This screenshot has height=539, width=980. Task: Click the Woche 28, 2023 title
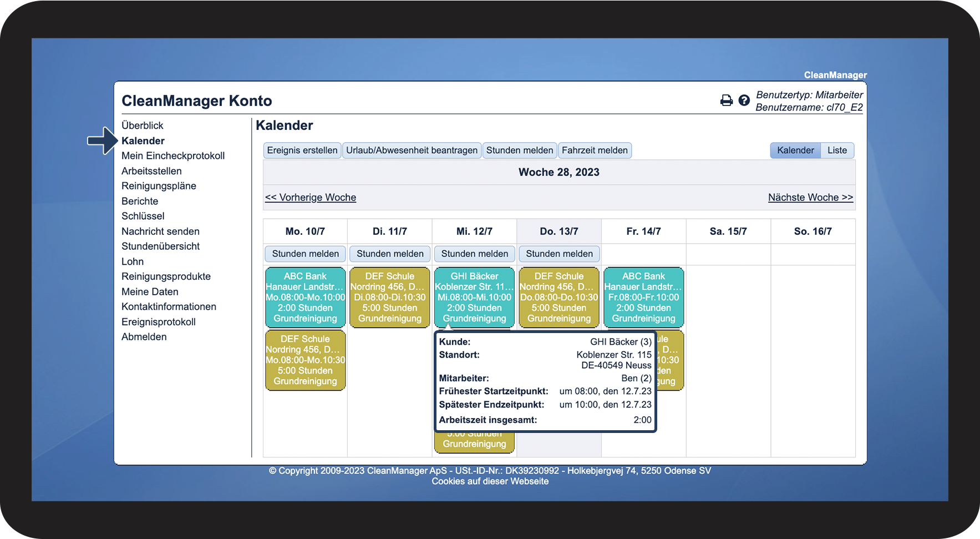(x=559, y=172)
